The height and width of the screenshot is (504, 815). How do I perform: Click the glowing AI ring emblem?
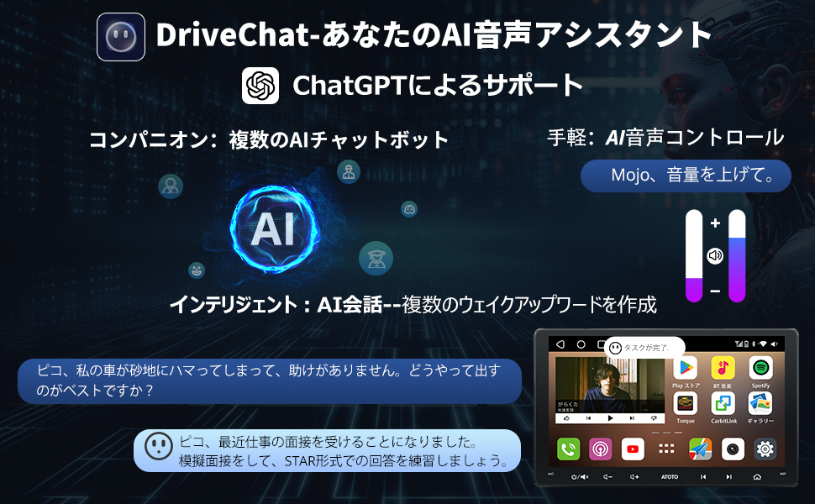(x=274, y=228)
